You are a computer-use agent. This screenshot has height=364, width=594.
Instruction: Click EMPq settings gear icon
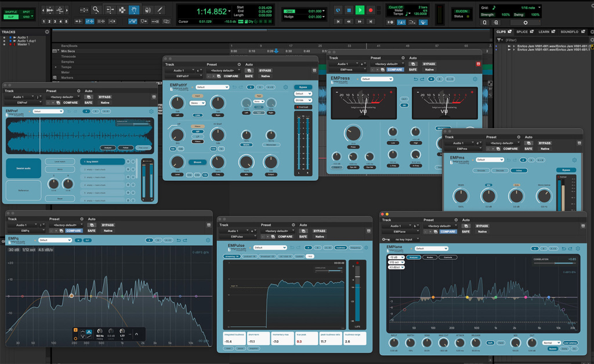tap(208, 241)
